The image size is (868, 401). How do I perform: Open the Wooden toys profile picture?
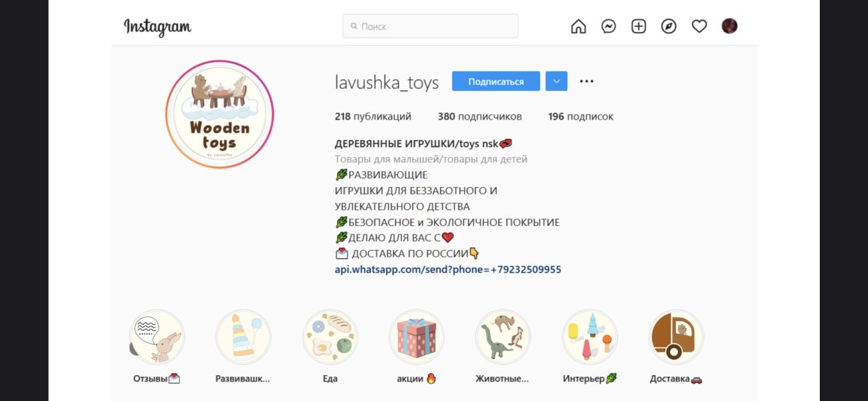[220, 114]
